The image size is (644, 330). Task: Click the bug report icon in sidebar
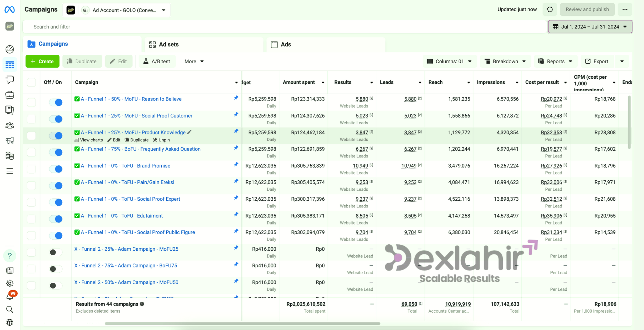[x=10, y=322]
